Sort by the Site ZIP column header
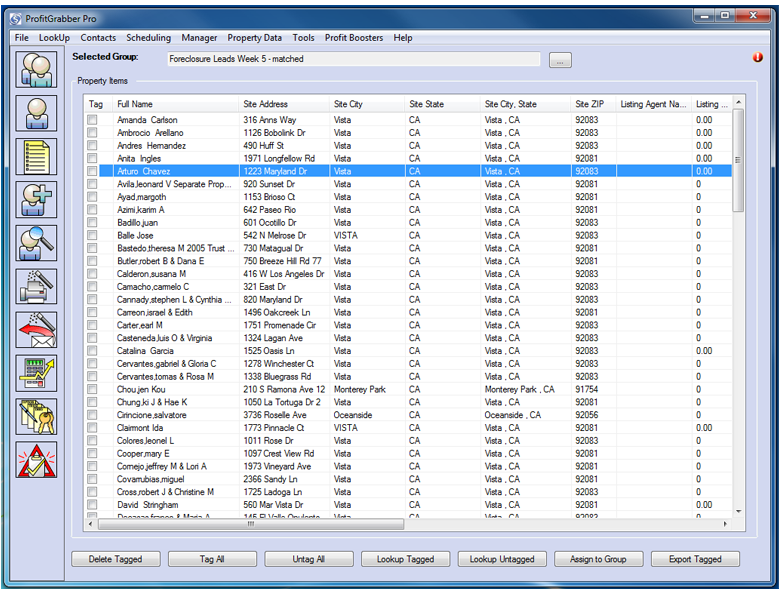Viewport: 780px width, 594px height. pyautogui.click(x=593, y=104)
